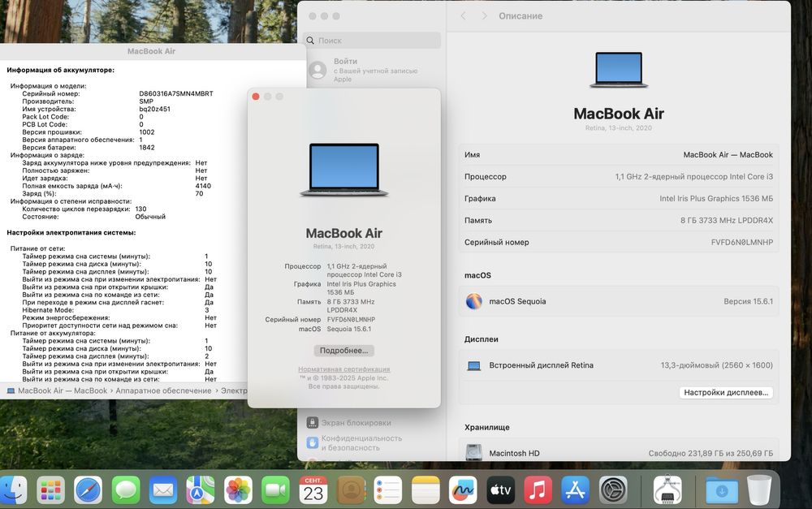812x509 pixels.
Task: Open FaceTime in the Dock
Action: tap(275, 490)
